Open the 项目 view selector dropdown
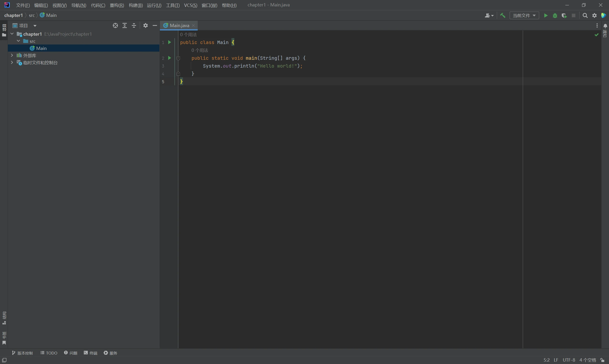Image resolution: width=609 pixels, height=364 pixels. coord(25,25)
